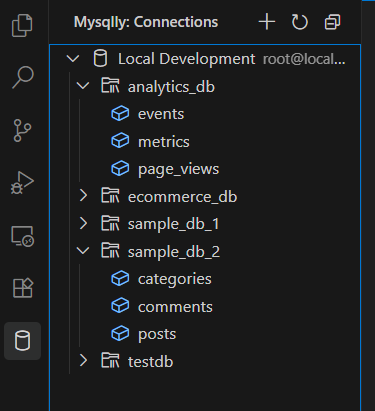Click the Local Development server cylinder icon
Screen dimensions: 375x411
coord(100,59)
